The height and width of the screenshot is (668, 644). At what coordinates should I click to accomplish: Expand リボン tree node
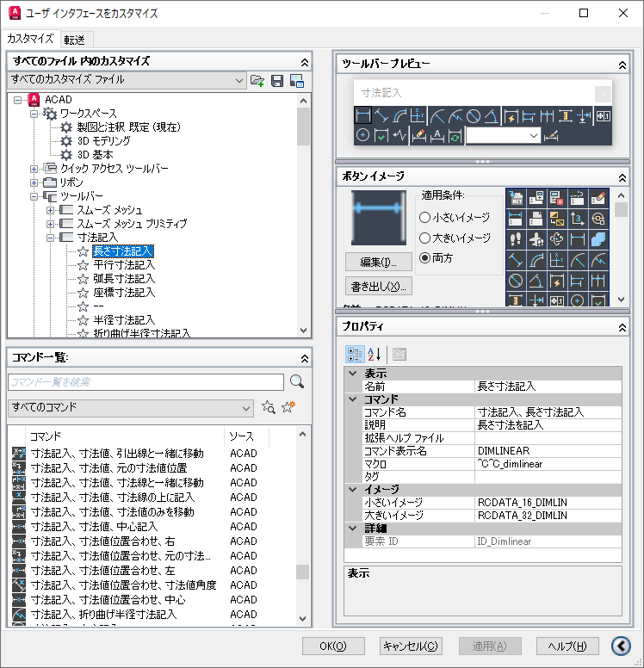pos(34,182)
